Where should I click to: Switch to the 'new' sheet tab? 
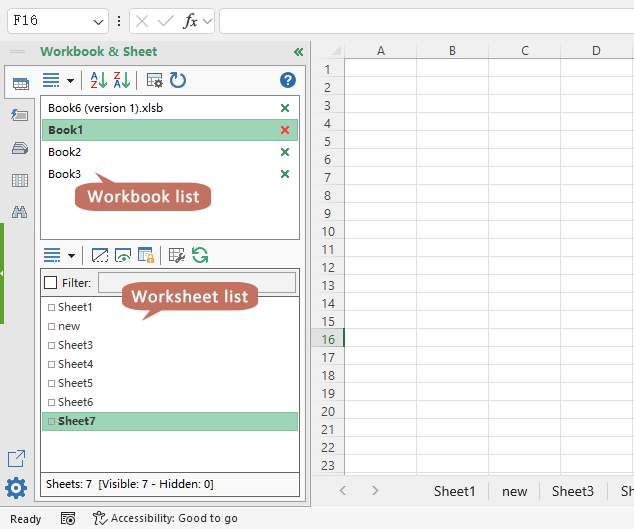[x=514, y=491]
